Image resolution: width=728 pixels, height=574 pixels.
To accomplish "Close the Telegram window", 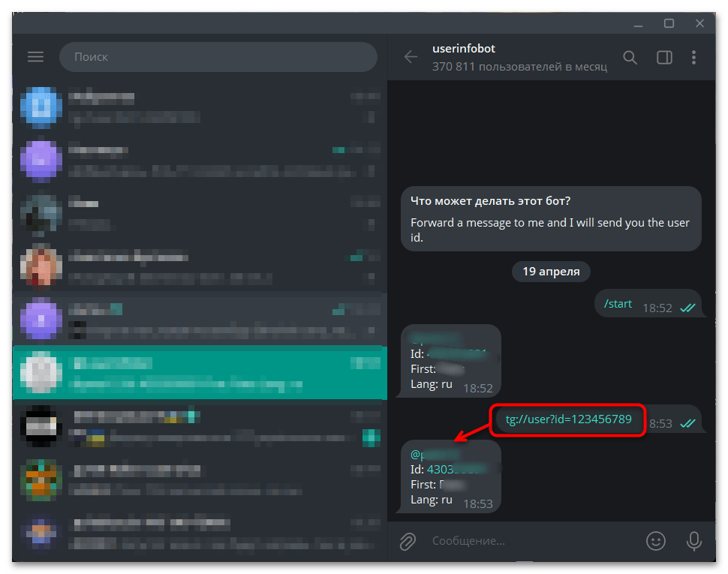I will (699, 23).
